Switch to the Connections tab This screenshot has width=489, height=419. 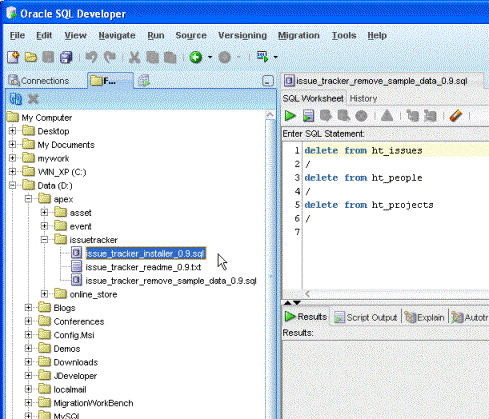point(39,81)
